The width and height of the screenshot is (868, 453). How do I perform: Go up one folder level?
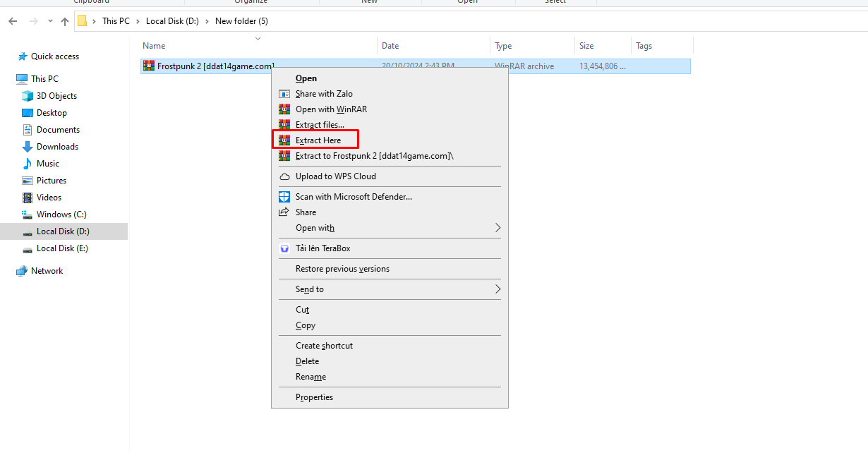pyautogui.click(x=65, y=21)
